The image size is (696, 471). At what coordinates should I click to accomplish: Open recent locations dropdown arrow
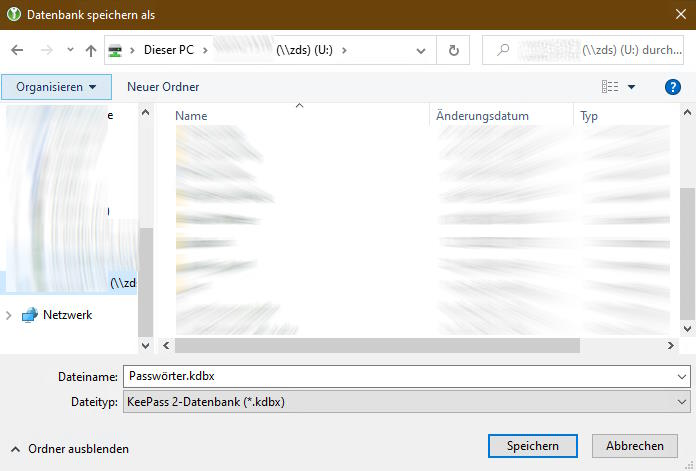70,50
